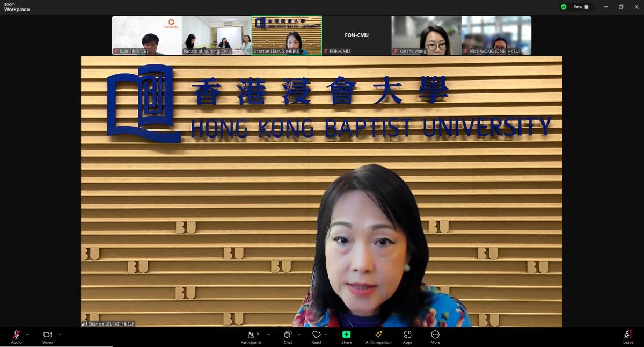The image size is (644, 347).
Task: Select Sharron LEUNG (HKBU) thumbnail
Action: (287, 35)
